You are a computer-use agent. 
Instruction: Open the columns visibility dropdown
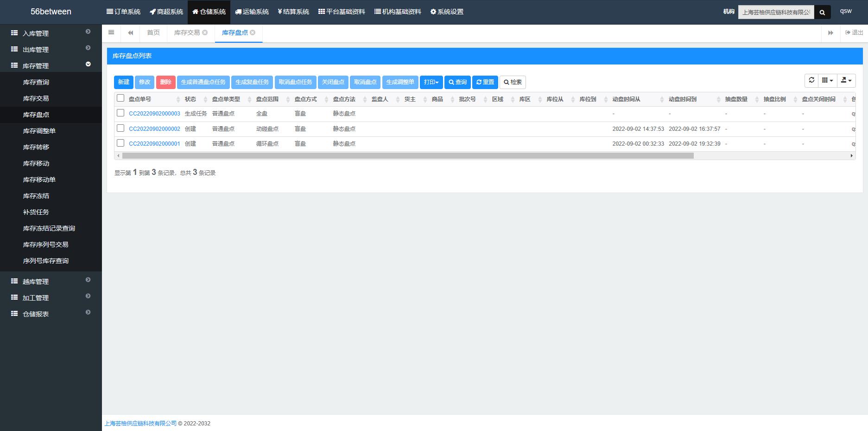(828, 80)
